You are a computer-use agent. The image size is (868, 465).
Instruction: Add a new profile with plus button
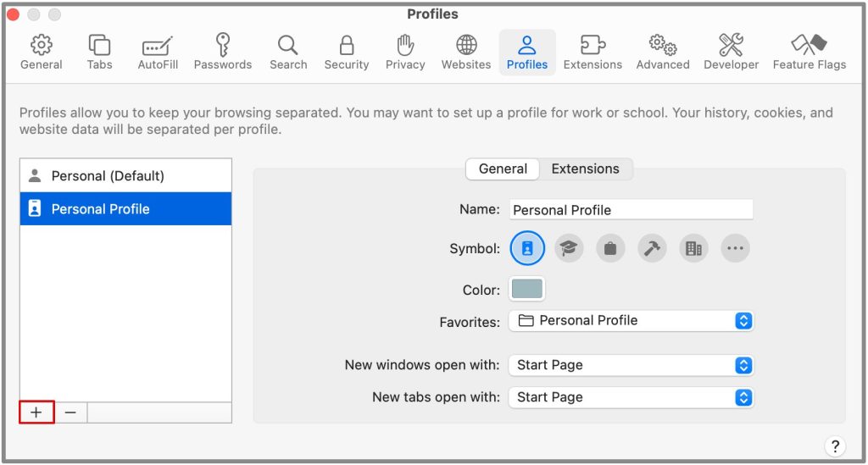coord(36,412)
